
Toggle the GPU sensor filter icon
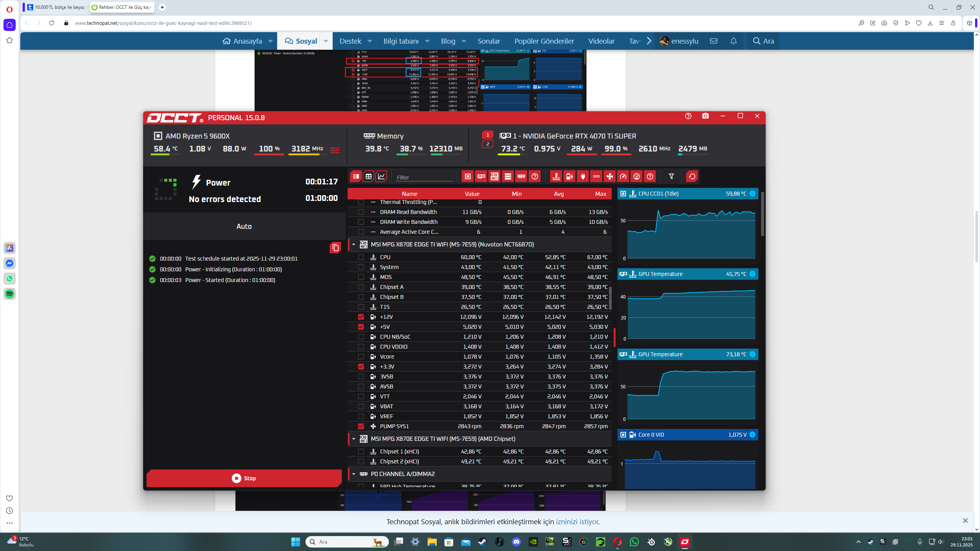[481, 176]
